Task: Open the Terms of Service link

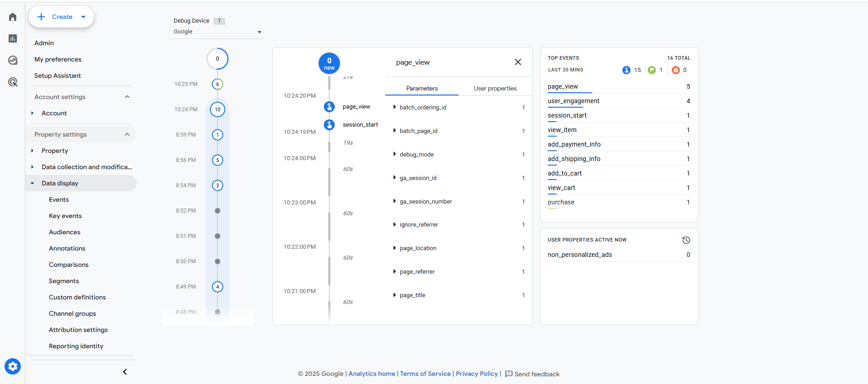Action: point(425,374)
